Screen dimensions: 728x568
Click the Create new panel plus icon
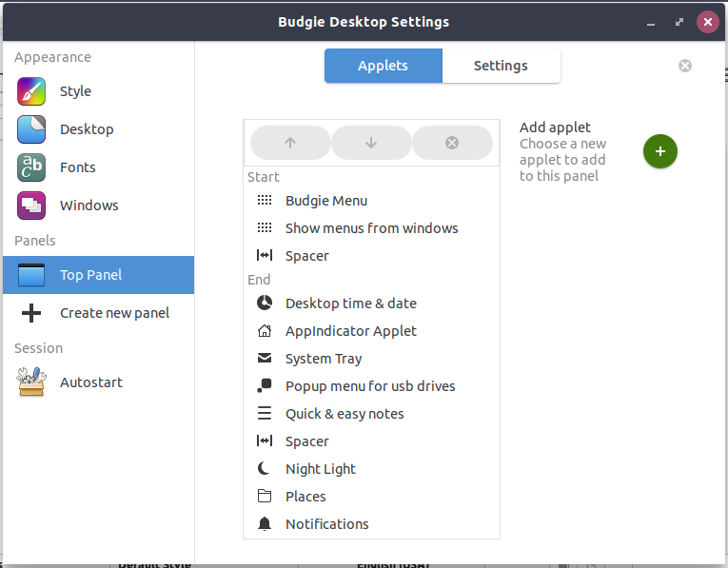click(x=31, y=313)
